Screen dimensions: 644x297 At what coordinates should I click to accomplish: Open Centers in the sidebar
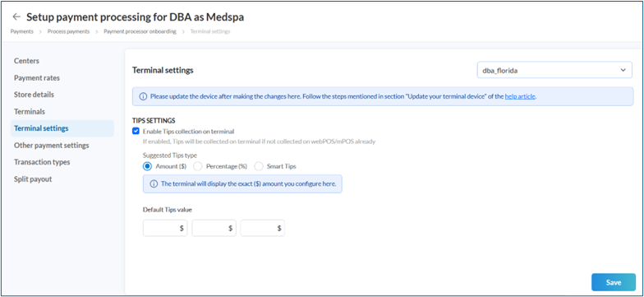pos(26,61)
